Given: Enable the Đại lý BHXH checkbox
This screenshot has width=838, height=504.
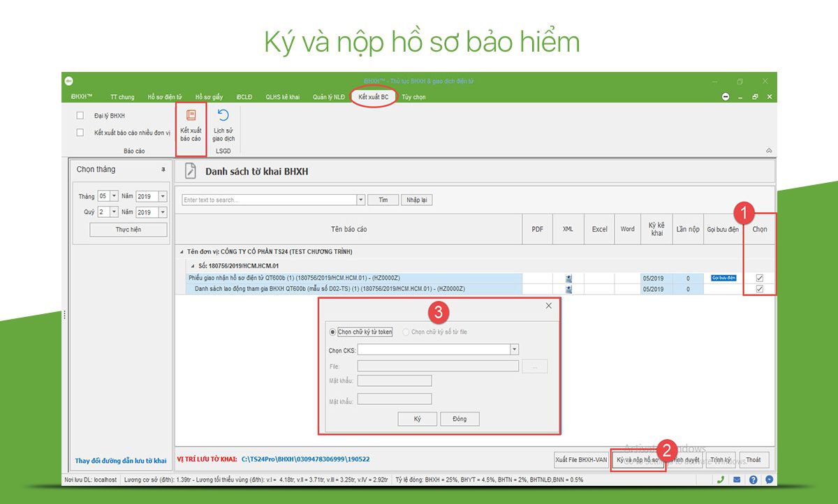Looking at the screenshot, I should [80, 116].
